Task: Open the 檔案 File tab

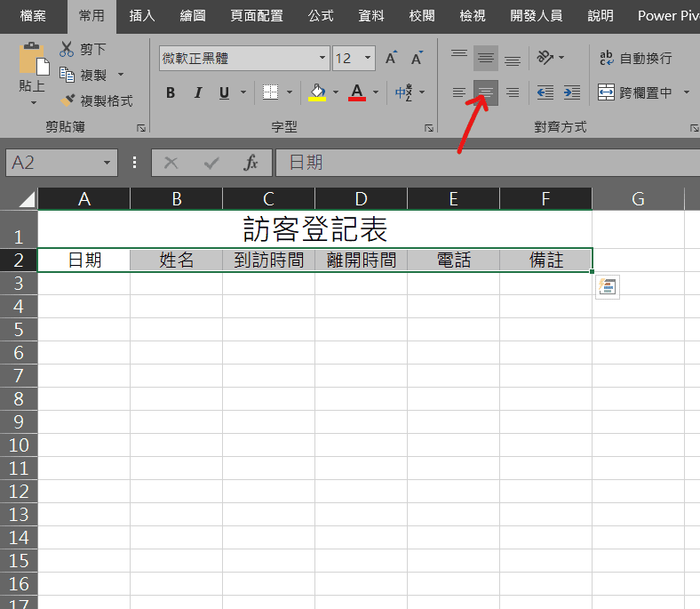Action: pos(33,16)
